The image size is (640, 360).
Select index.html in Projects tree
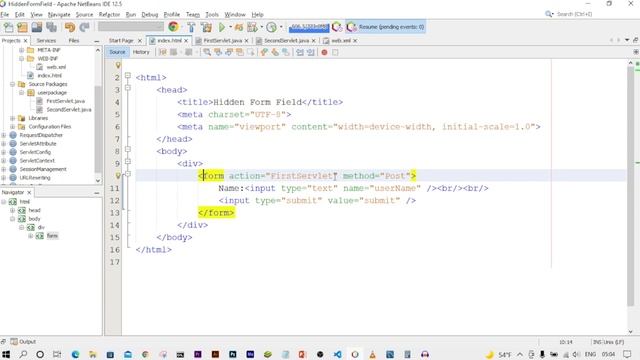[49, 76]
